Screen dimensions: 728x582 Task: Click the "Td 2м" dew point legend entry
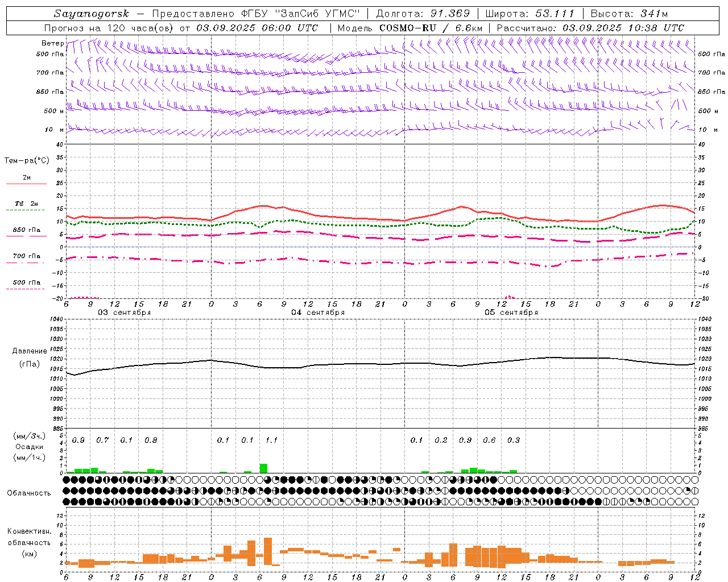(26, 203)
